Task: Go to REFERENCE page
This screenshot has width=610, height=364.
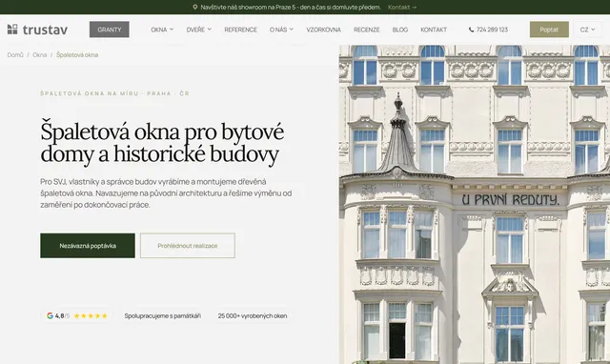Action: (x=241, y=30)
